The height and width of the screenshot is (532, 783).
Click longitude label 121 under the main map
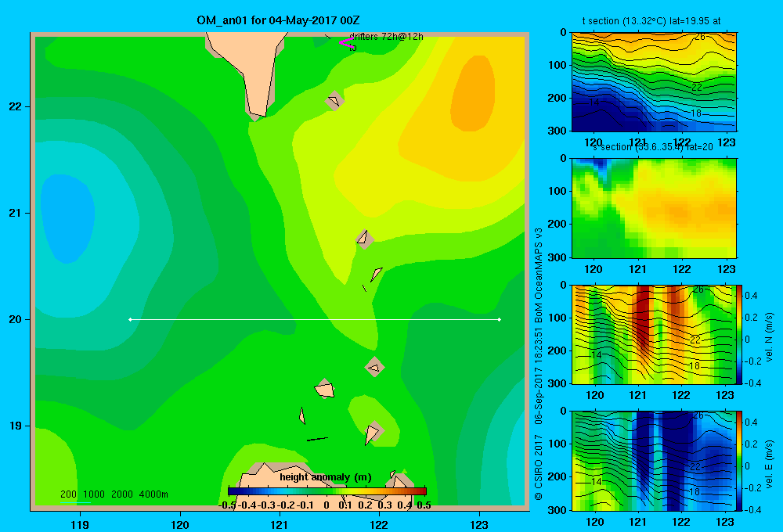tap(280, 524)
